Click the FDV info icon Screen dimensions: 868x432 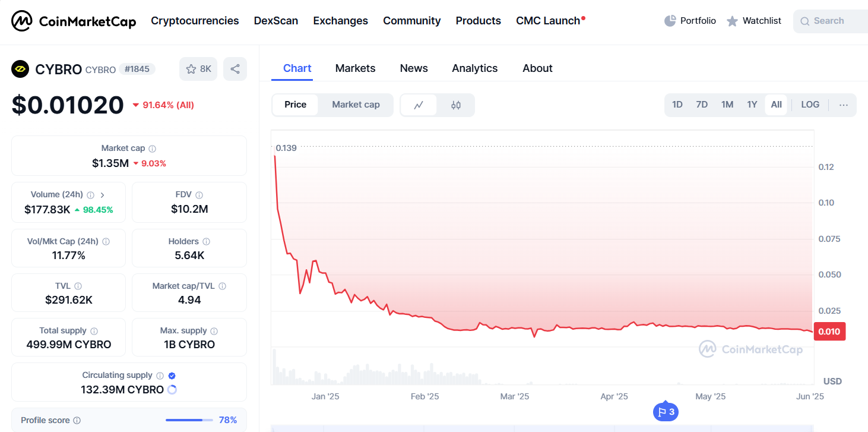(x=199, y=195)
